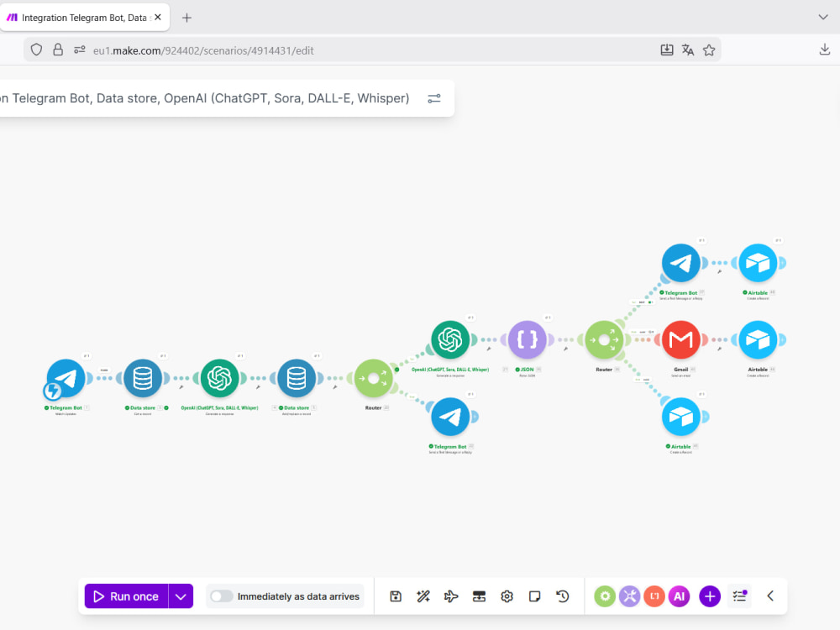The width and height of the screenshot is (840, 630).
Task: Open the notes icon in bottom toolbar
Action: [534, 596]
